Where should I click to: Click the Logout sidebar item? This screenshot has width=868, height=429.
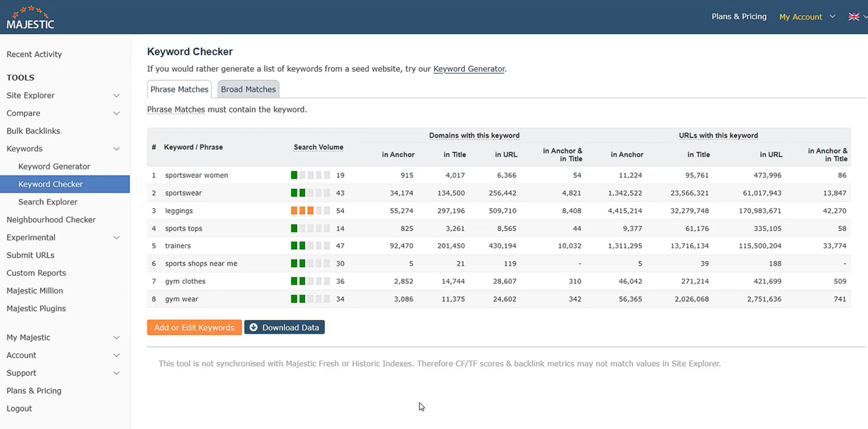(19, 409)
